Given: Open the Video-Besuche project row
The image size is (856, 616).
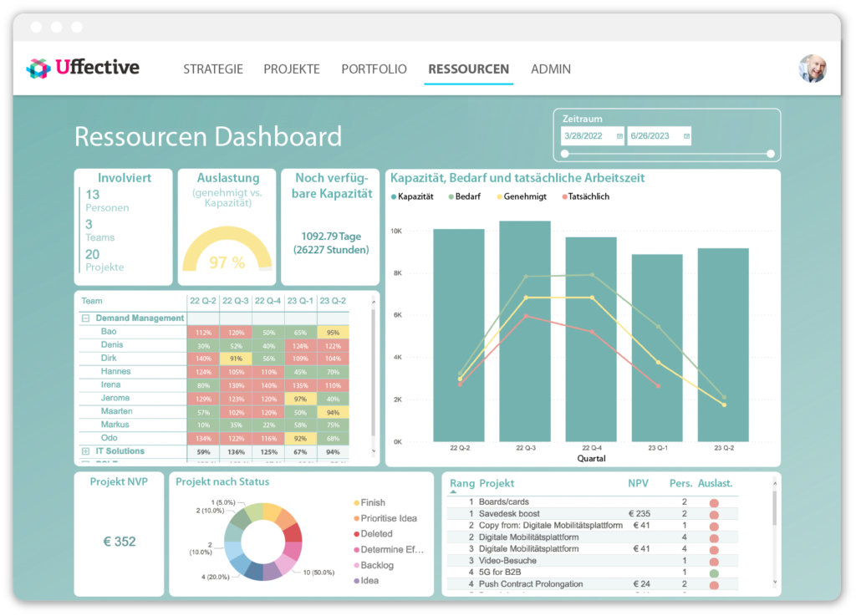Looking at the screenshot, I should (x=593, y=561).
